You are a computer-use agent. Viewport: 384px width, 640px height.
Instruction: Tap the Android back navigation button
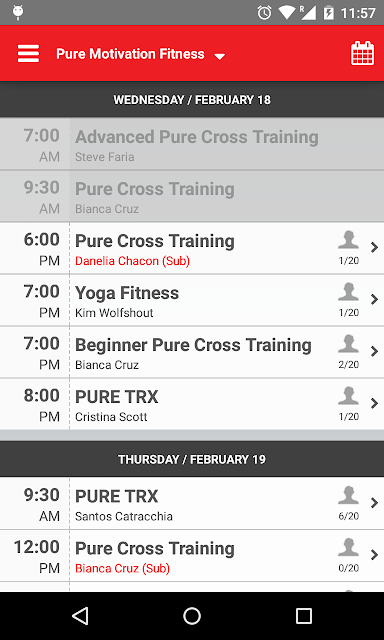(80, 616)
